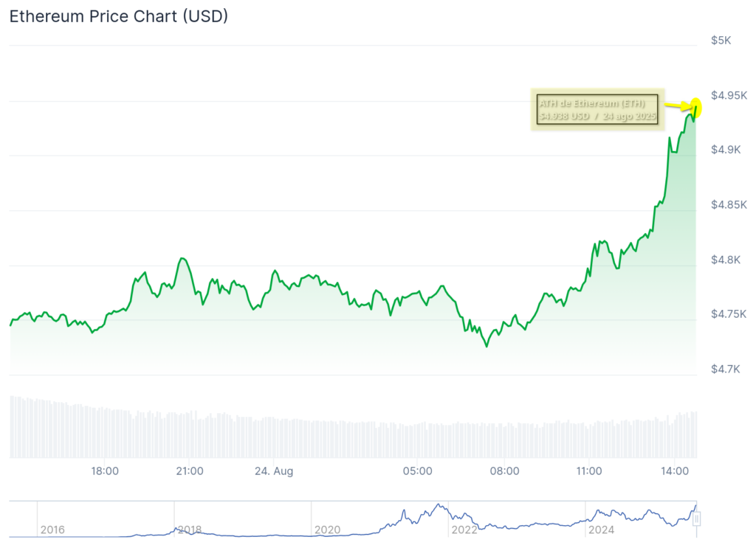The image size is (756, 551).
Task: Select 2022 in the history navigator
Action: click(x=464, y=530)
